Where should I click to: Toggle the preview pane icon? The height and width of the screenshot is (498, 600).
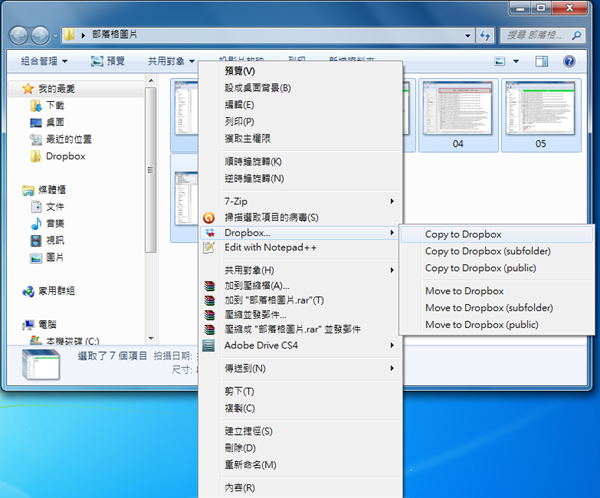coord(541,61)
